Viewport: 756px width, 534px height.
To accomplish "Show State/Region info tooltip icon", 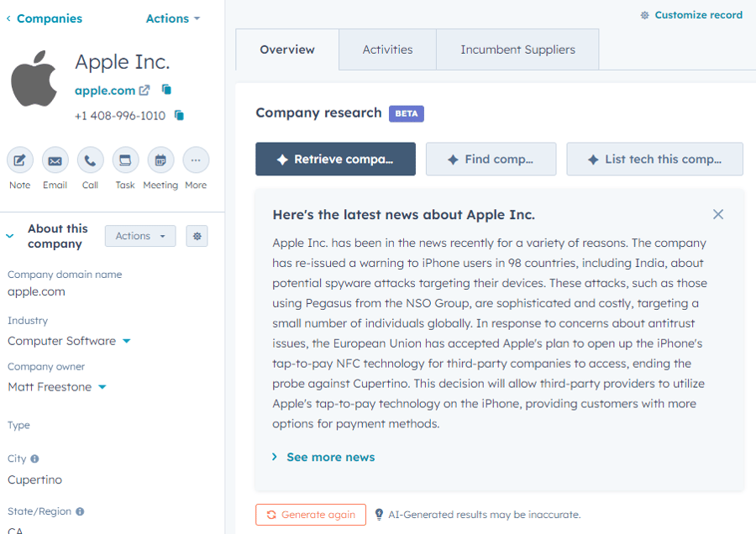I will coord(80,511).
